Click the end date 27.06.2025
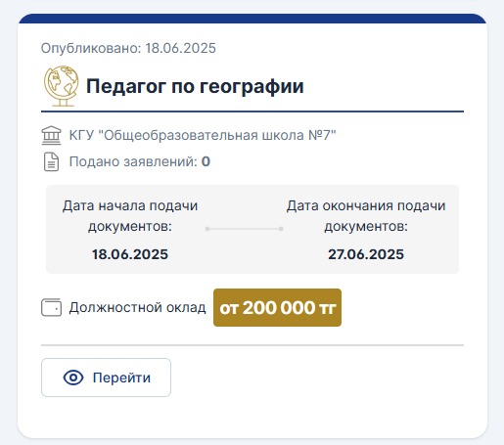 (366, 254)
